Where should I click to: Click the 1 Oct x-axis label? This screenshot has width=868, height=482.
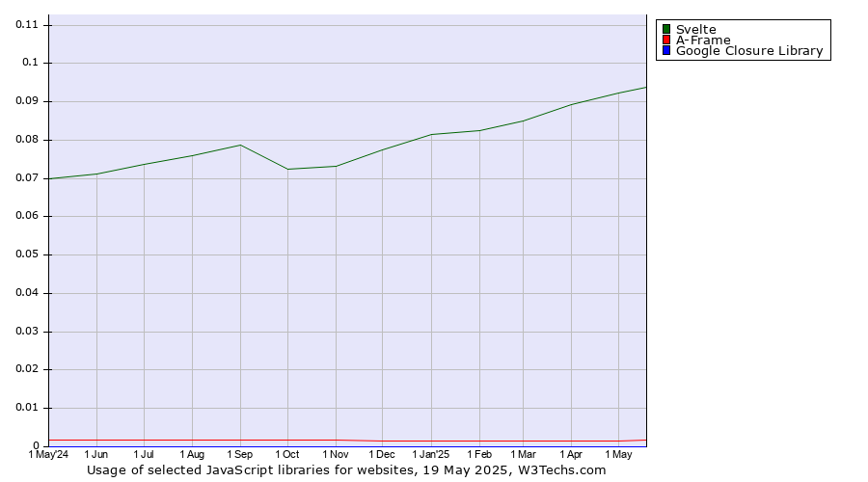point(287,454)
